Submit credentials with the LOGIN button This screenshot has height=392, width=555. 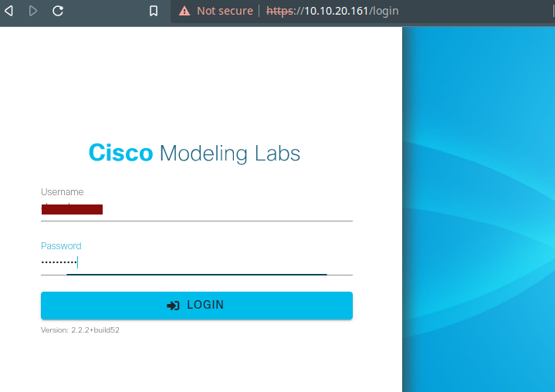197,306
